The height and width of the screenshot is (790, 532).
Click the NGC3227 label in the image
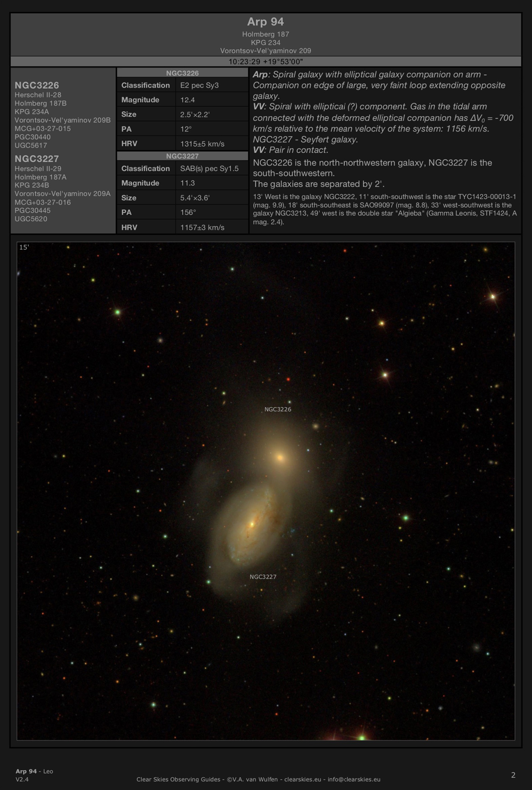tap(263, 577)
